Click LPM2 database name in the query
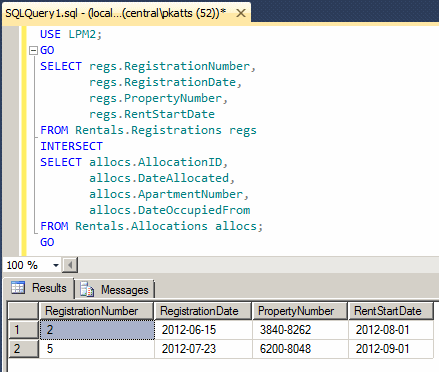This screenshot has height=372, width=439. coord(82,34)
